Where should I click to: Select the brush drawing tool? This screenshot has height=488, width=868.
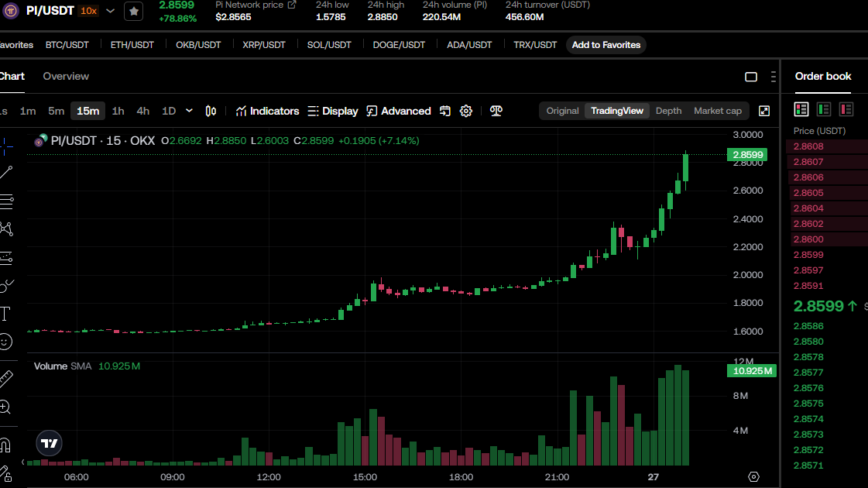6,286
